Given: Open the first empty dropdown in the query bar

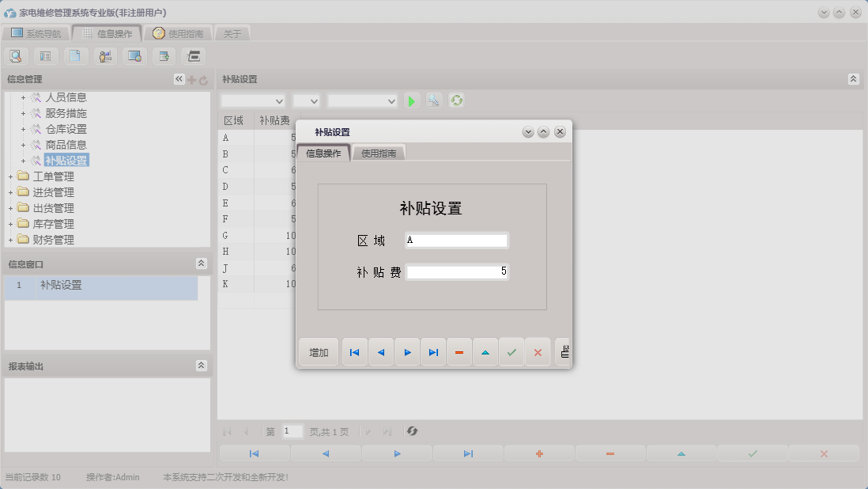Looking at the screenshot, I should (252, 100).
